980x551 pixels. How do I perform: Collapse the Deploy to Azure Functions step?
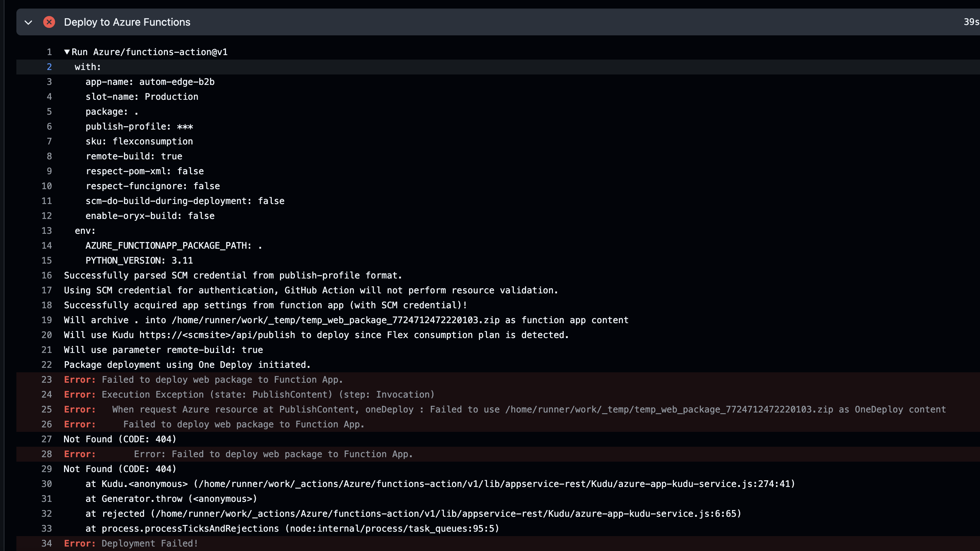click(28, 22)
